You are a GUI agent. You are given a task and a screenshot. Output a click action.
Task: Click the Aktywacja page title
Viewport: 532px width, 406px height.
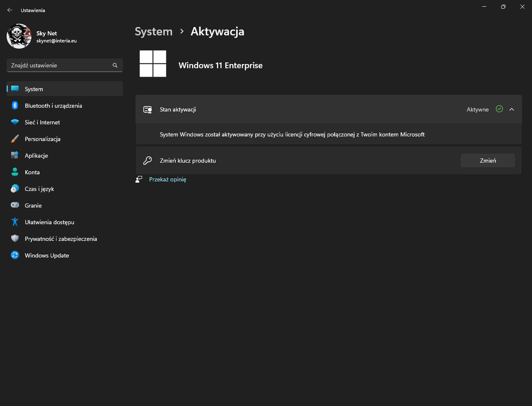(217, 31)
